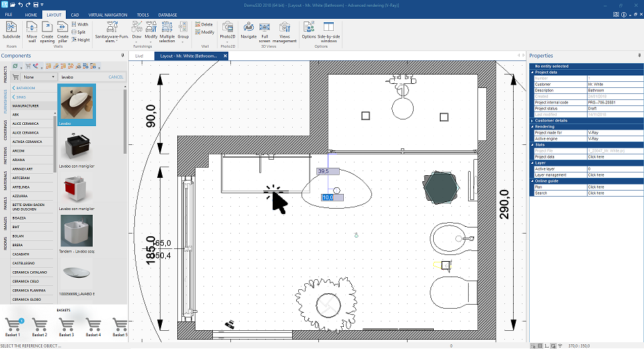Pin the Components panel
This screenshot has width=644, height=349.
tap(122, 55)
